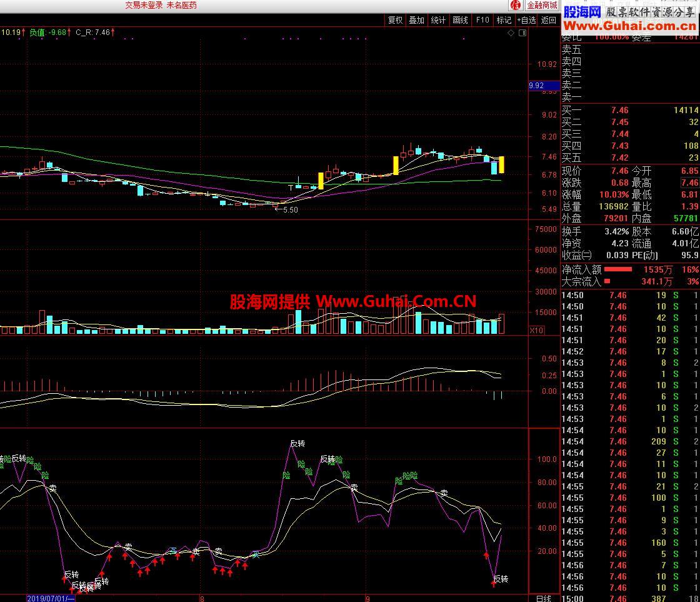The image size is (700, 602).
Task: Click the 交易未登录 trading login link
Action: (144, 6)
